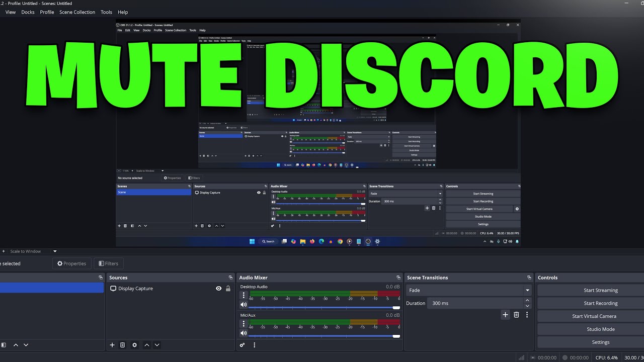
Task: Open File menu in nested OBS window
Action: pos(120,30)
